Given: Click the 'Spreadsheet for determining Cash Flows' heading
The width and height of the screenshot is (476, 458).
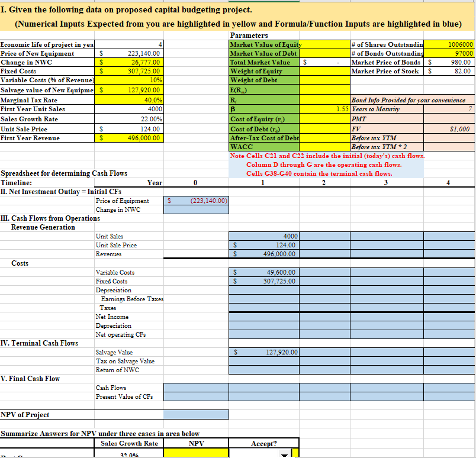Looking at the screenshot, I should (x=64, y=173).
